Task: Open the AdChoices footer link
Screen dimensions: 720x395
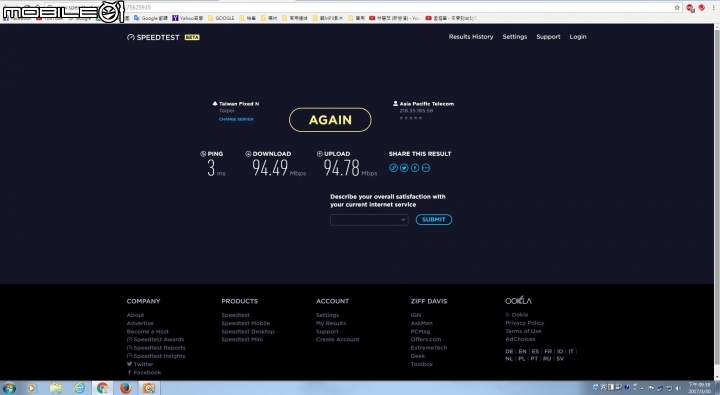Action: click(x=520, y=339)
